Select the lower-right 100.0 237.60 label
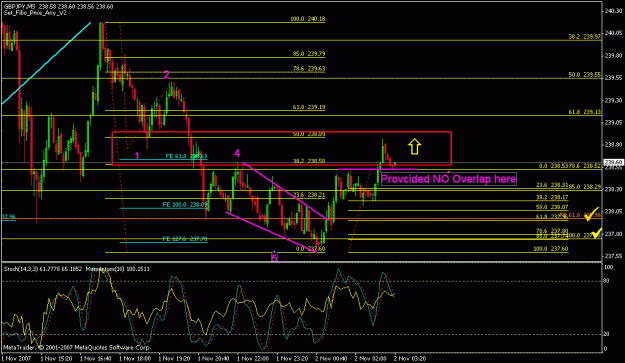This screenshot has height=363, width=625. pyautogui.click(x=551, y=249)
